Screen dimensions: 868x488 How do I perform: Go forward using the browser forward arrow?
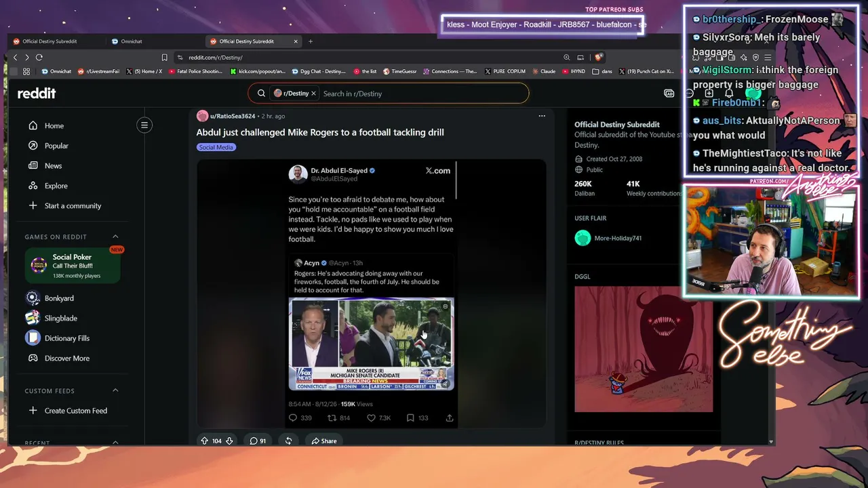click(x=26, y=58)
